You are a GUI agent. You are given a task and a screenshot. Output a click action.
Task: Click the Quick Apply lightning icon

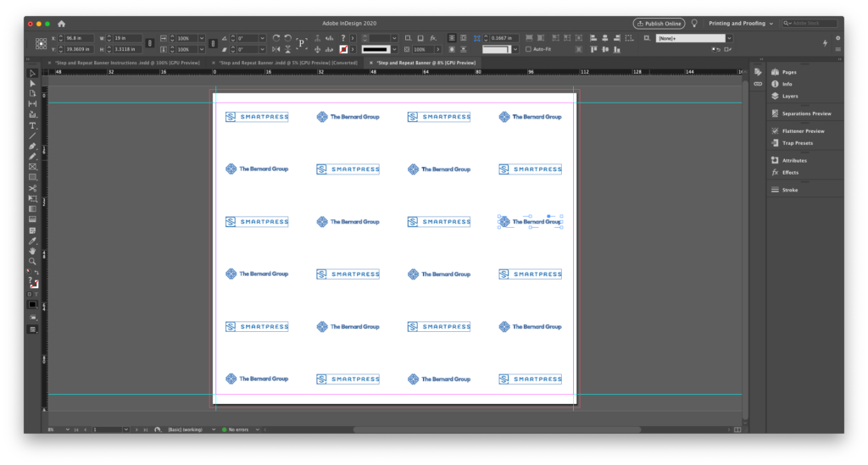(x=826, y=43)
